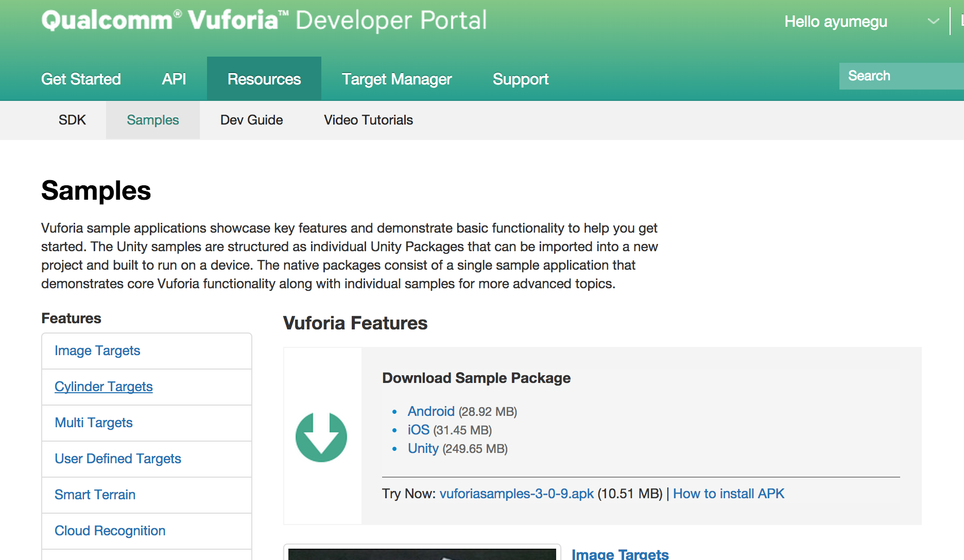Click the video thumbnail beside Image Targets
The height and width of the screenshot is (560, 964).
422,554
